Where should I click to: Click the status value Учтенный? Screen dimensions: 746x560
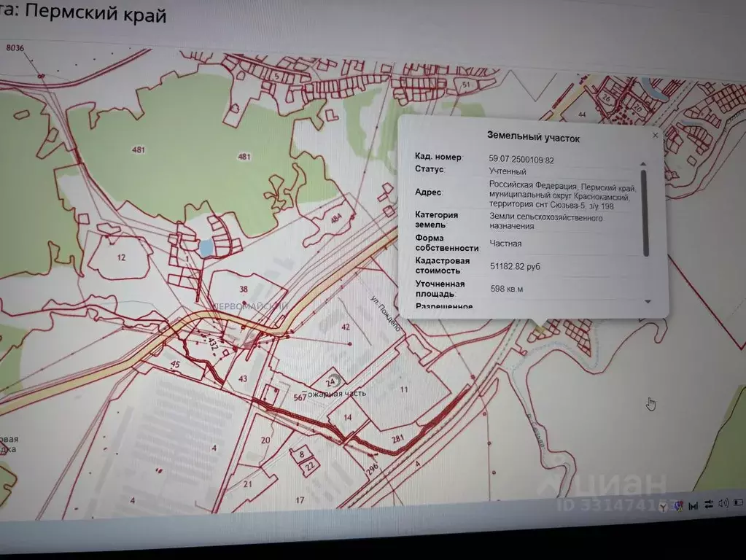click(x=508, y=171)
